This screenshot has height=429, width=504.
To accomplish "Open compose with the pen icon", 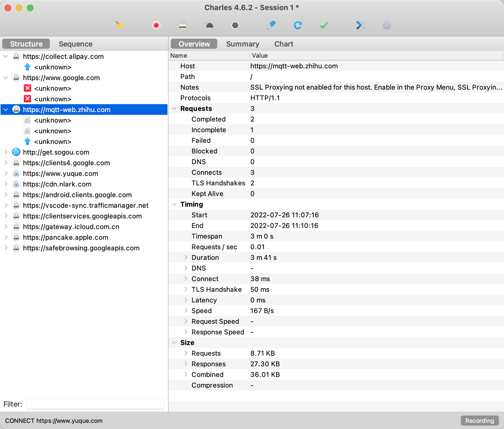I will tap(271, 25).
